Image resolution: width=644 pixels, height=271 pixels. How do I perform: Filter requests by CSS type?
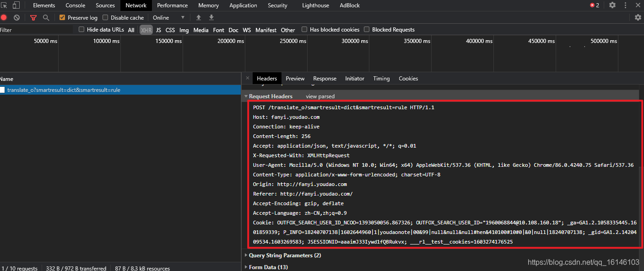tap(170, 30)
